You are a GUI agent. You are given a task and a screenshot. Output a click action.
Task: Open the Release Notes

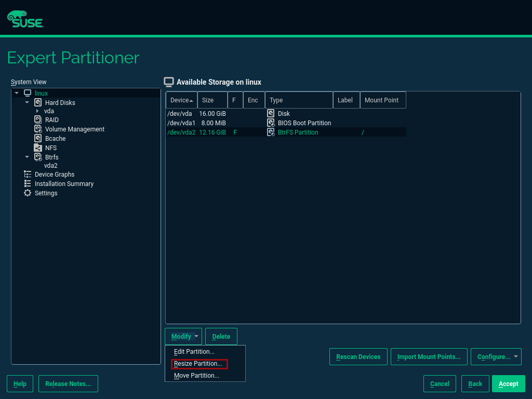click(68, 383)
